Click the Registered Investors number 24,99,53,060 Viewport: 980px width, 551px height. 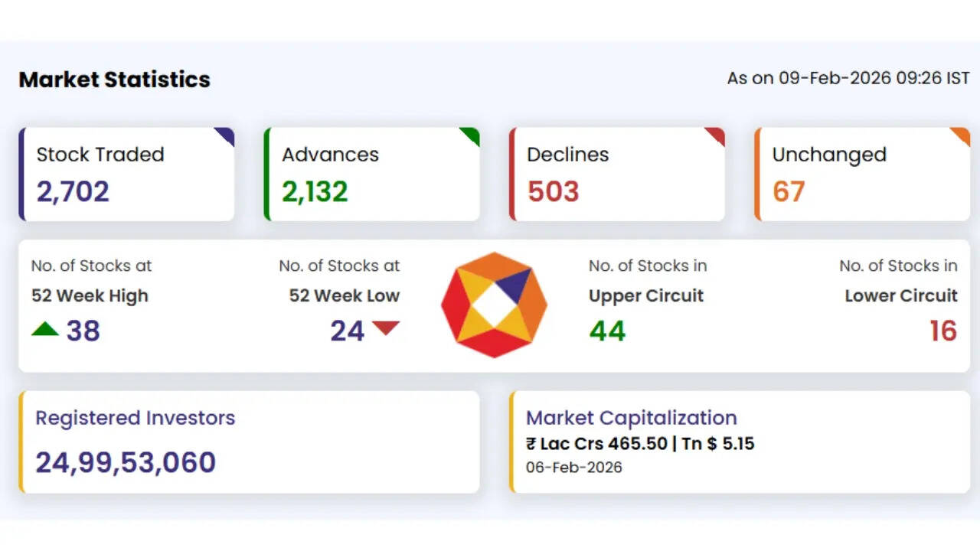[126, 462]
